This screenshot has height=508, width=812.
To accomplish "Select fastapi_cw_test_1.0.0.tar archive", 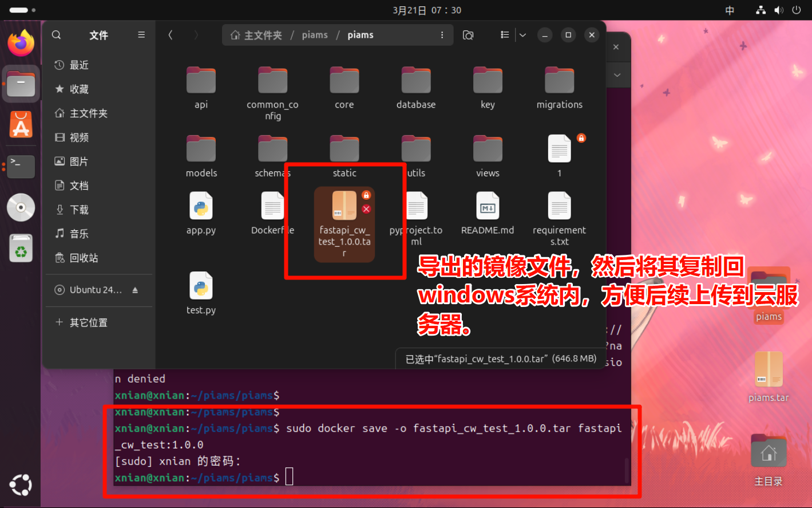I will pos(344,225).
